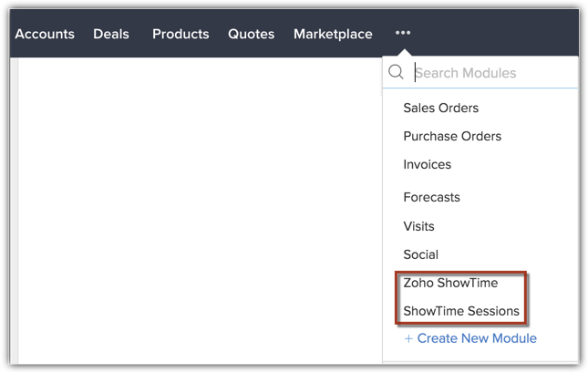Image resolution: width=588 pixels, height=373 pixels.
Task: Click the Create New Module link
Action: point(476,338)
